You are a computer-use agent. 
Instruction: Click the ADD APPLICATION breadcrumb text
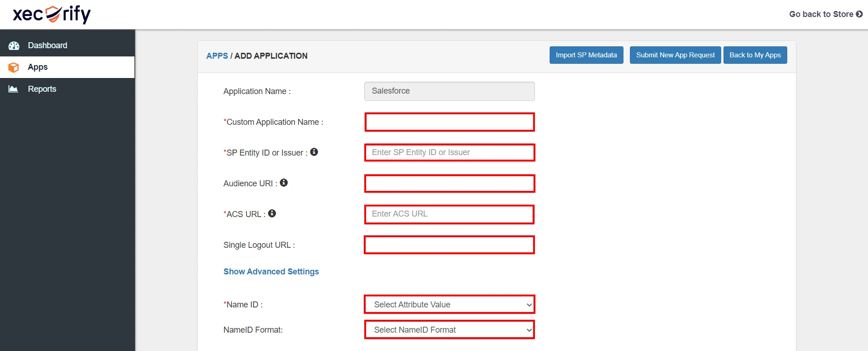pos(271,56)
